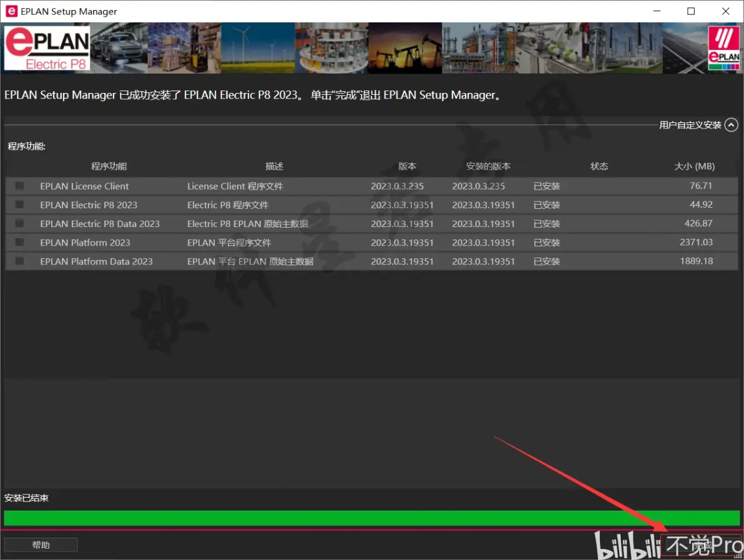The width and height of the screenshot is (744, 560).
Task: Click the description 'Electric P8 EPLAN 原始主数据'
Action: (248, 223)
